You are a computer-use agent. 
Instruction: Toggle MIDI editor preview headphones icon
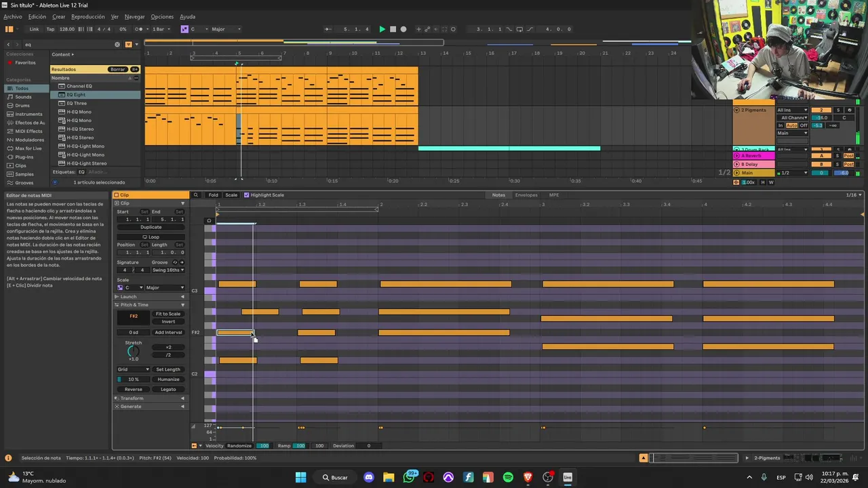point(209,220)
